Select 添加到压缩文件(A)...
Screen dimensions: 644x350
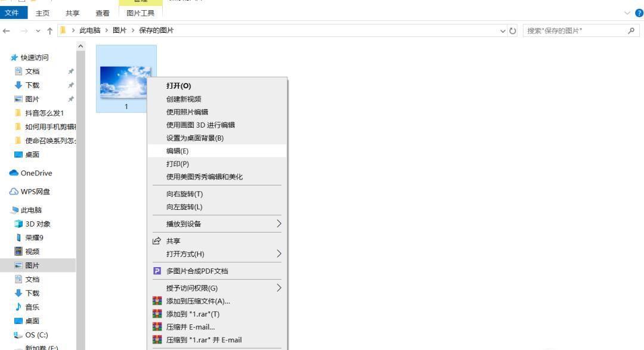pos(217,301)
